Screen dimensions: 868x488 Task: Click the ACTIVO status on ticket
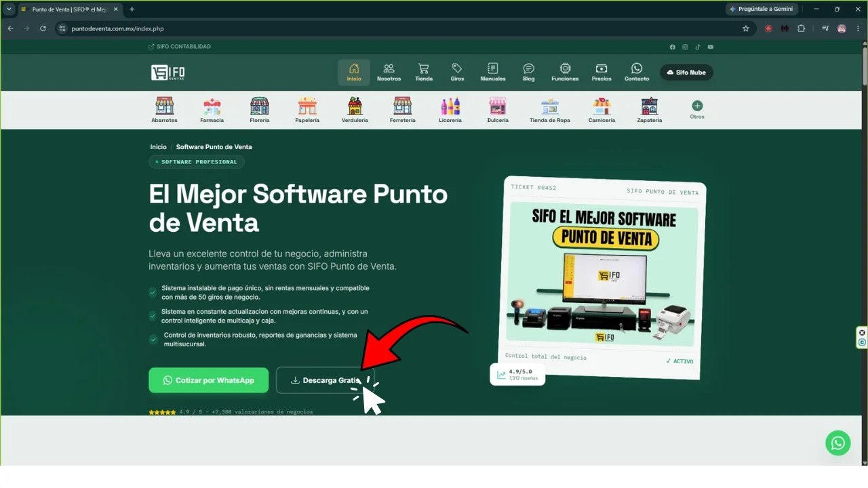[679, 361]
